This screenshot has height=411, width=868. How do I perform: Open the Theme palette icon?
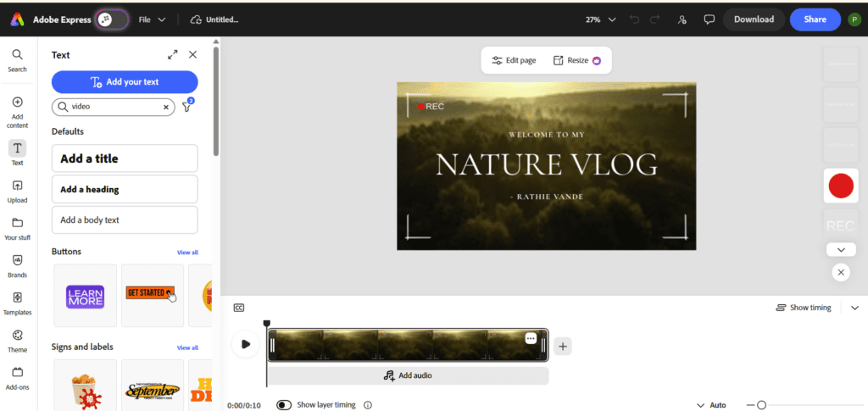17,341
